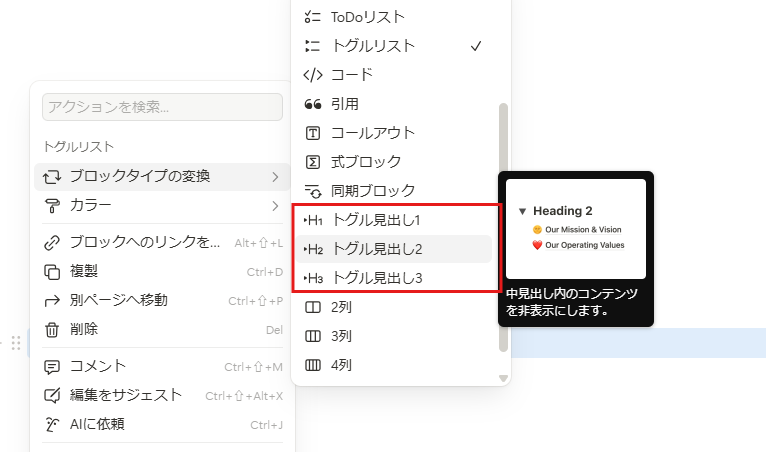Click the down arrow of the submenu scrollbar
The image size is (766, 452).
tap(503, 378)
